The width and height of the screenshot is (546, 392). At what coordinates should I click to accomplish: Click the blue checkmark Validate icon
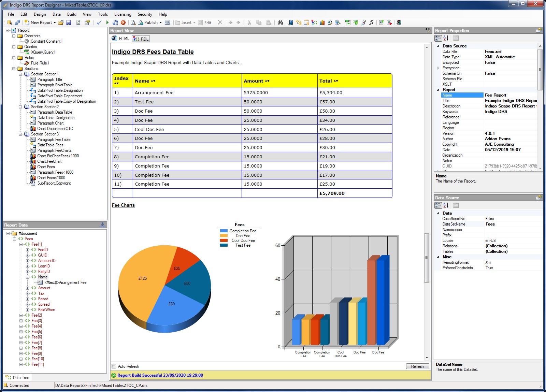click(99, 23)
